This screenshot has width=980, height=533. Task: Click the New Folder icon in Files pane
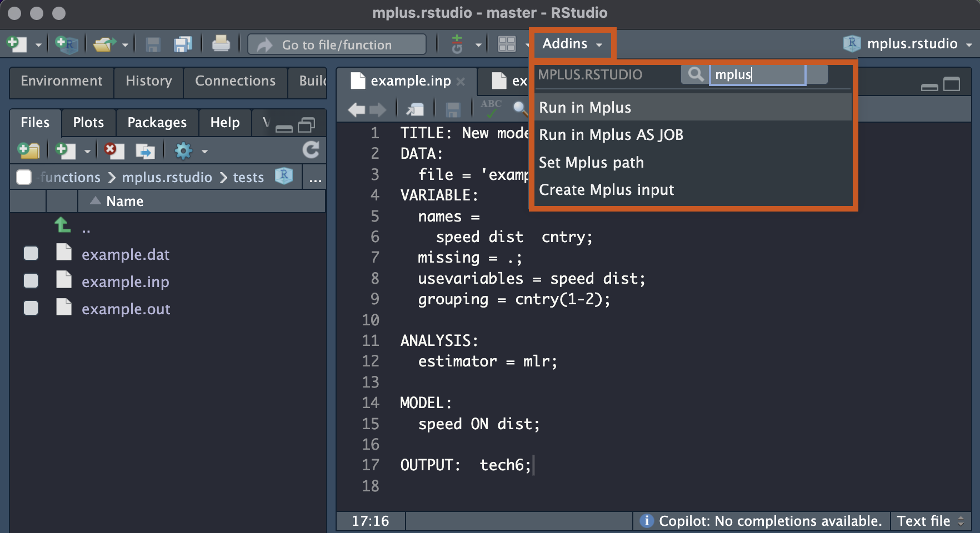(28, 150)
